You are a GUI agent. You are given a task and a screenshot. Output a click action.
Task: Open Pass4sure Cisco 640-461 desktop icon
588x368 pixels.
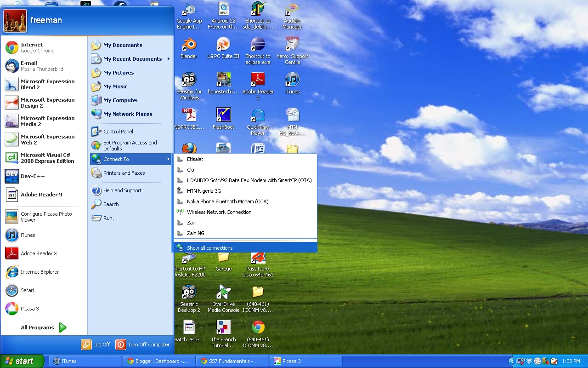[x=258, y=264]
